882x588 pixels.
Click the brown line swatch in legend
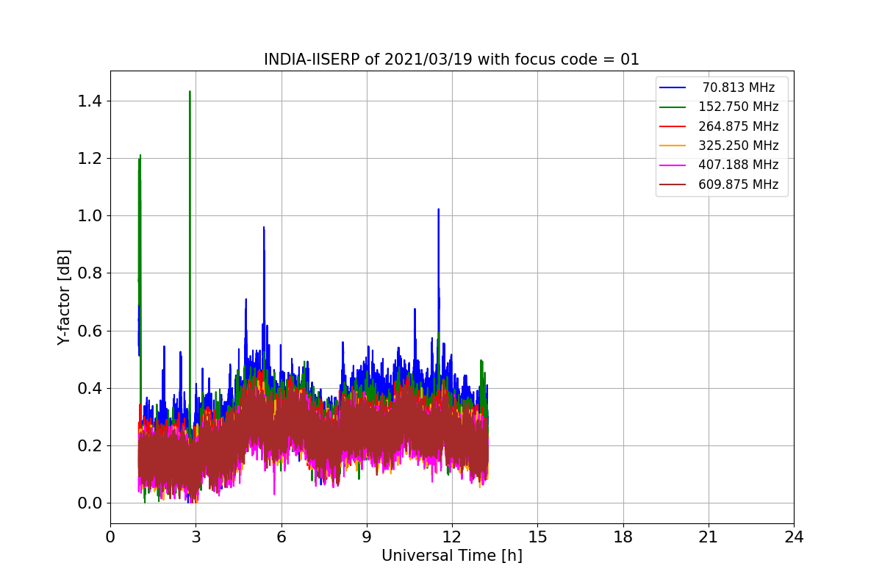tap(673, 184)
